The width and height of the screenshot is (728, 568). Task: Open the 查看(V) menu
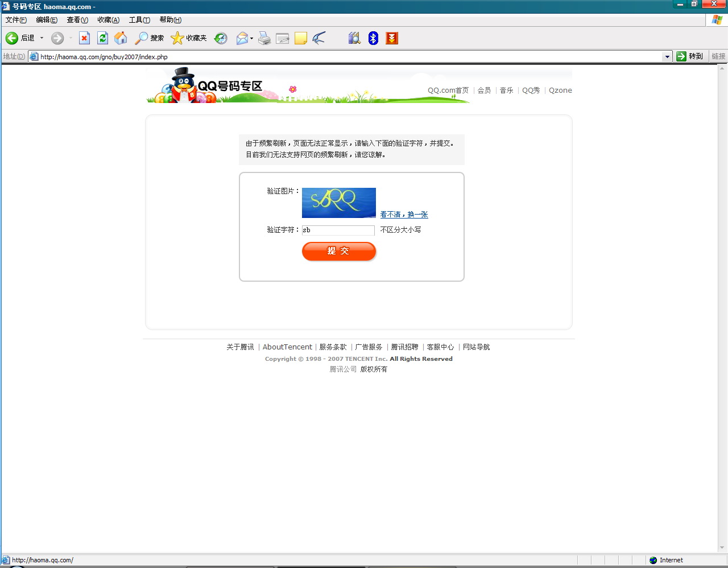(77, 20)
